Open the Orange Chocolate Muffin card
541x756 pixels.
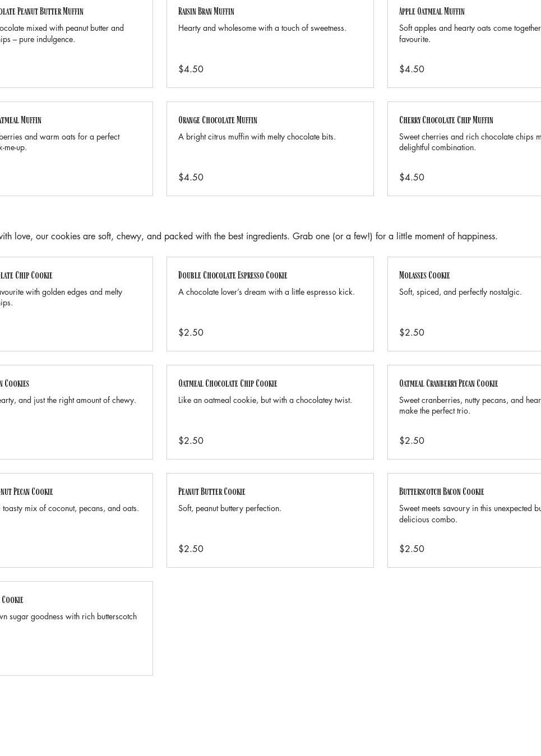coord(270,149)
